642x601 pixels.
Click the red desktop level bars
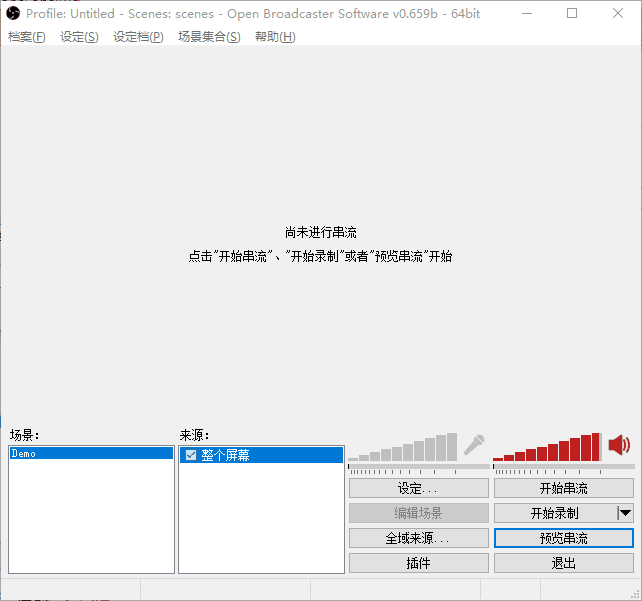(547, 447)
